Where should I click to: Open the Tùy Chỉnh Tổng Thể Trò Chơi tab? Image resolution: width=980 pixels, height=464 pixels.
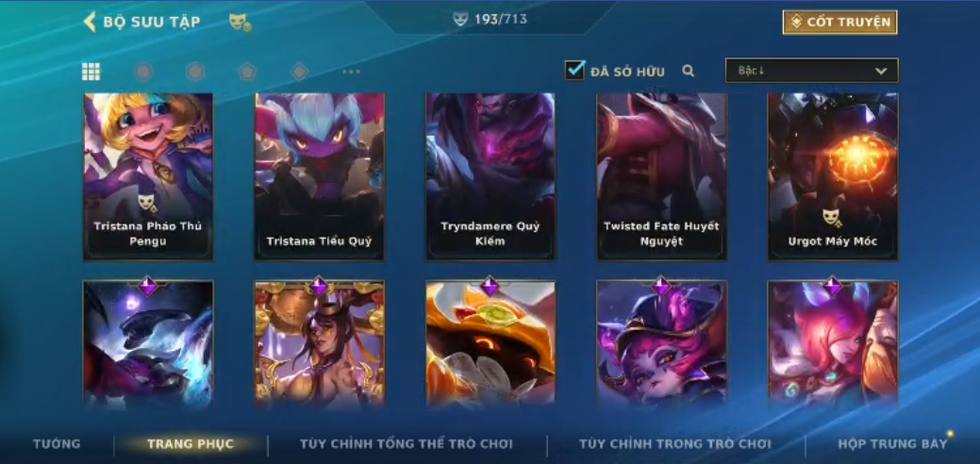(x=407, y=444)
